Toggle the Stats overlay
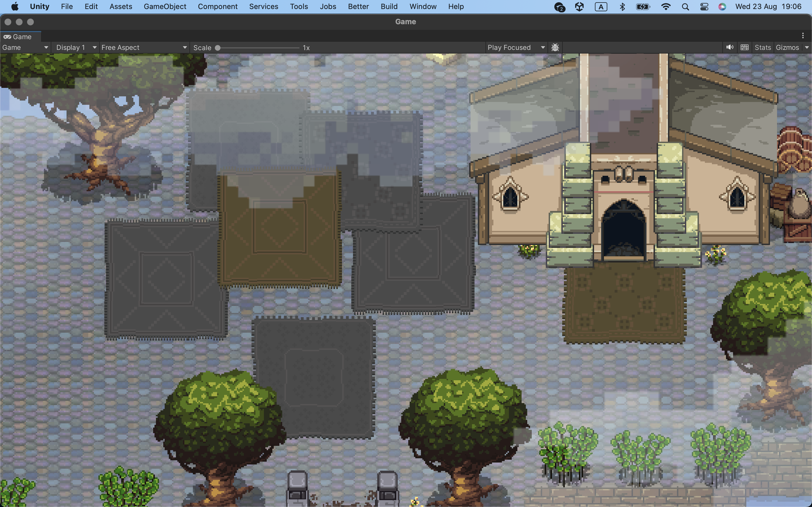The height and width of the screenshot is (507, 812). click(762, 47)
